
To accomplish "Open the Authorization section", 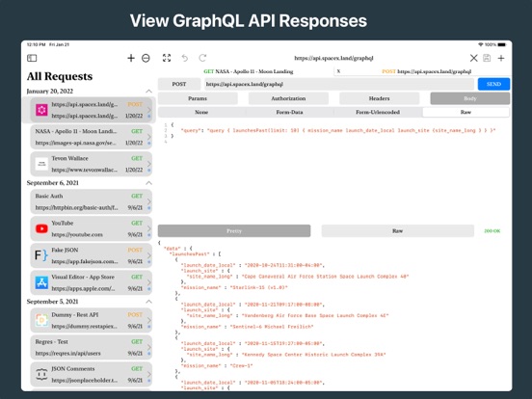I will (288, 98).
